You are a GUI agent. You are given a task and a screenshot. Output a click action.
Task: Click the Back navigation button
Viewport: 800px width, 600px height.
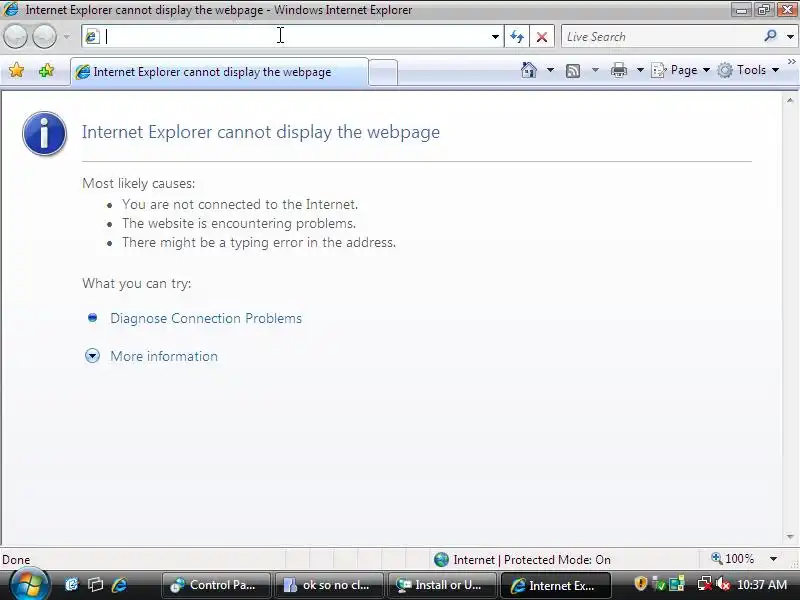pyautogui.click(x=15, y=36)
